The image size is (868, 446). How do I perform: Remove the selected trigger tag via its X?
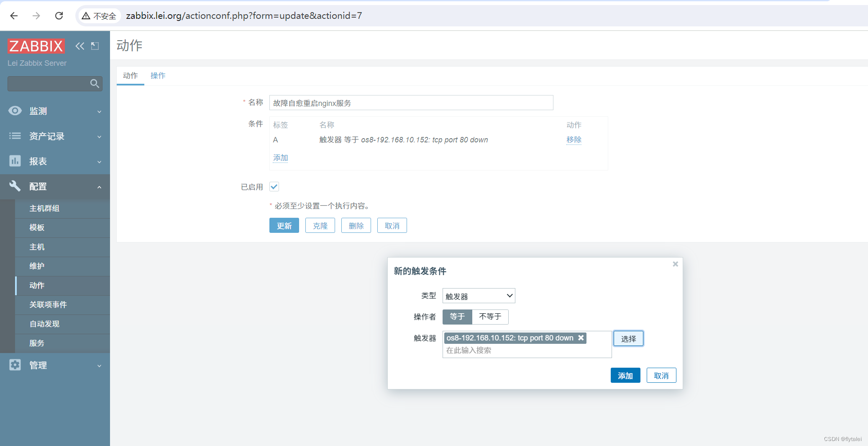coord(581,338)
